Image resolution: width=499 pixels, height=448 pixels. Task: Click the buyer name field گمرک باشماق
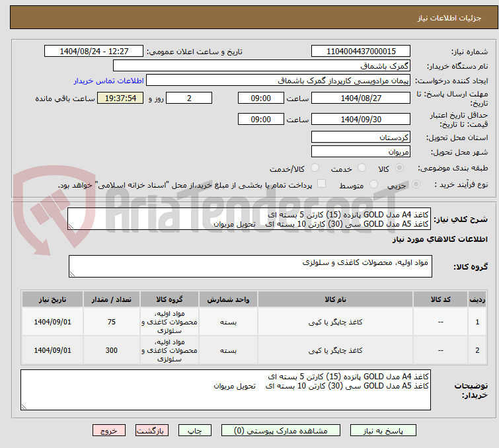pos(262,65)
